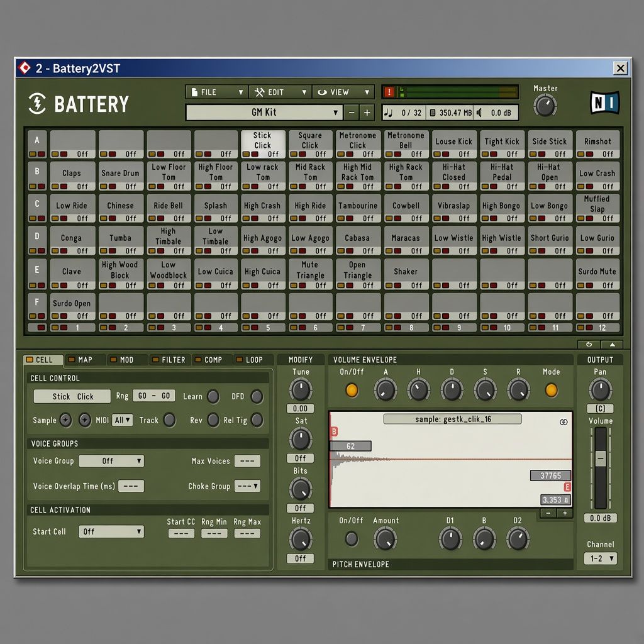The image size is (644, 644).
Task: Toggle the Volume Envelope Mode button
Action: pyautogui.click(x=551, y=390)
